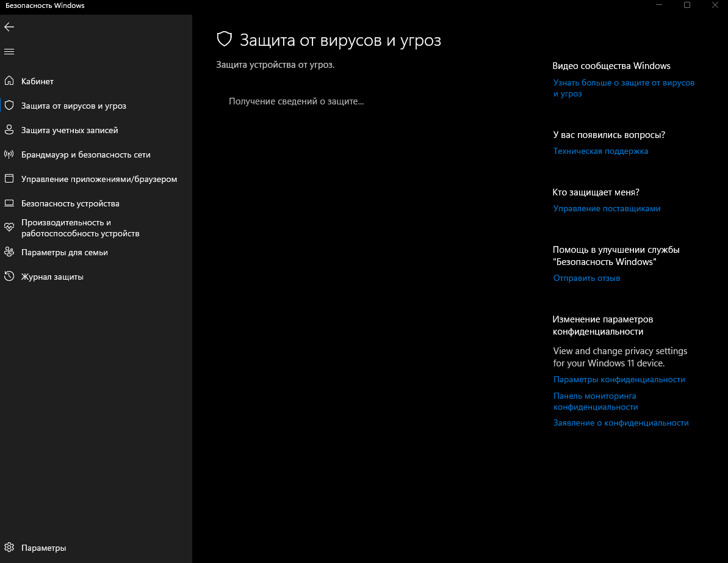
Task: Open Панель мониторинга конфиденциальности link
Action: pyautogui.click(x=595, y=401)
